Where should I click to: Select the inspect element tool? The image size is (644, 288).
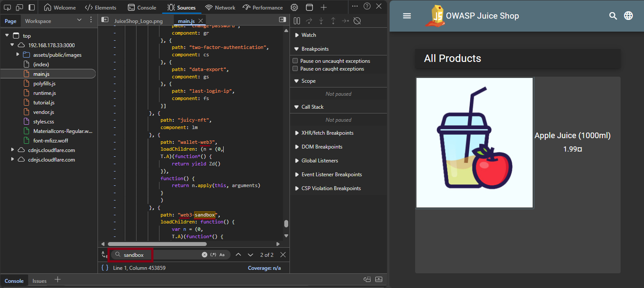tap(7, 7)
